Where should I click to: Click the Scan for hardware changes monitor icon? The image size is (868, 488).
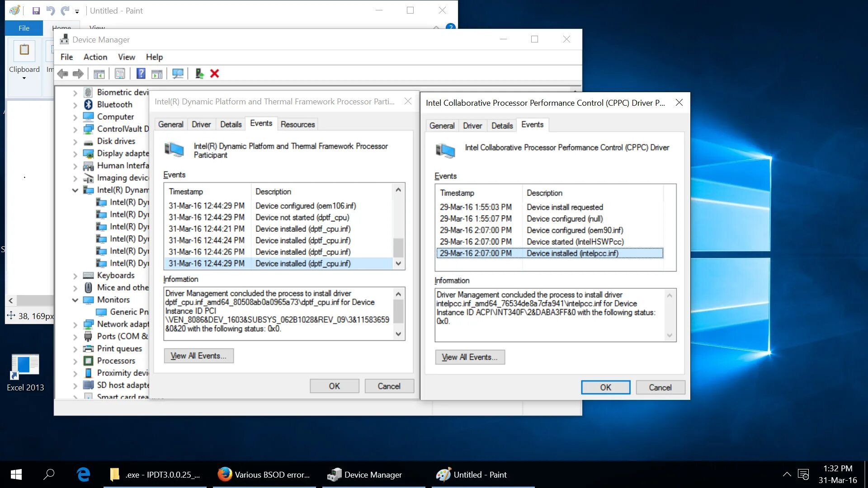[x=178, y=74]
